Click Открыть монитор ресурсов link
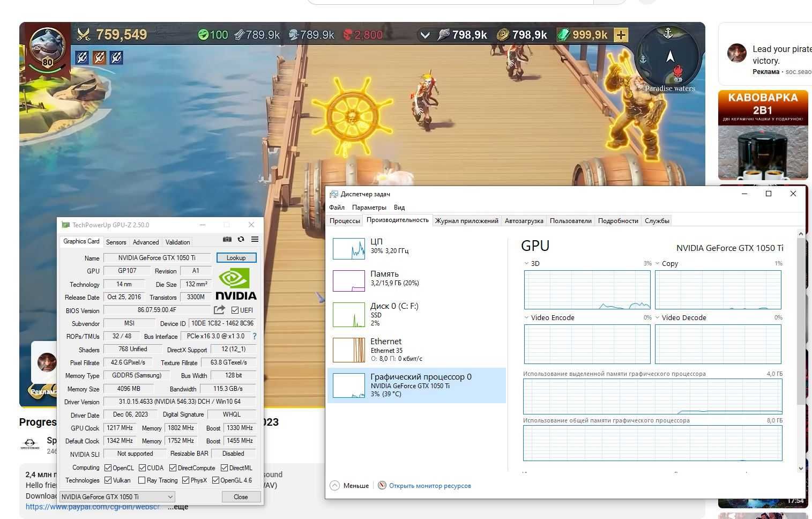 point(430,485)
